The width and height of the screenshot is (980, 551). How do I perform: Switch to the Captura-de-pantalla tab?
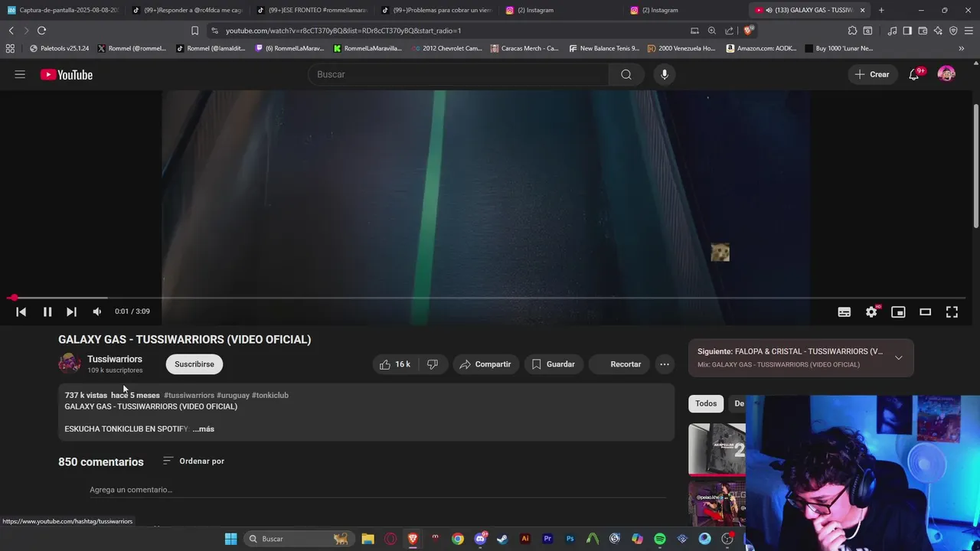(63, 10)
